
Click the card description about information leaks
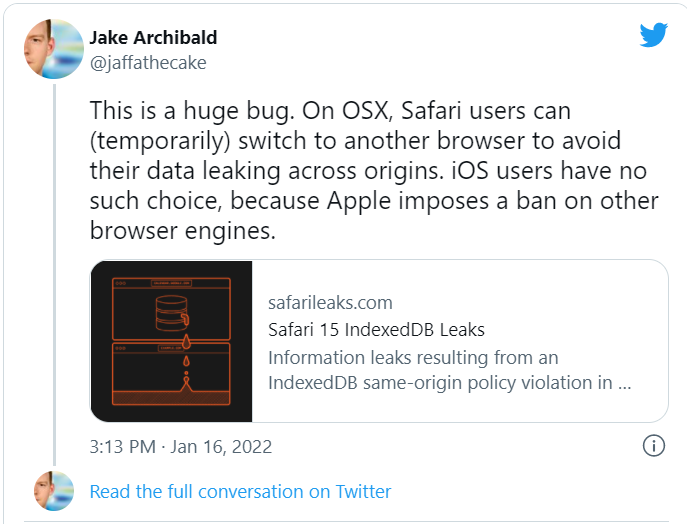click(449, 369)
